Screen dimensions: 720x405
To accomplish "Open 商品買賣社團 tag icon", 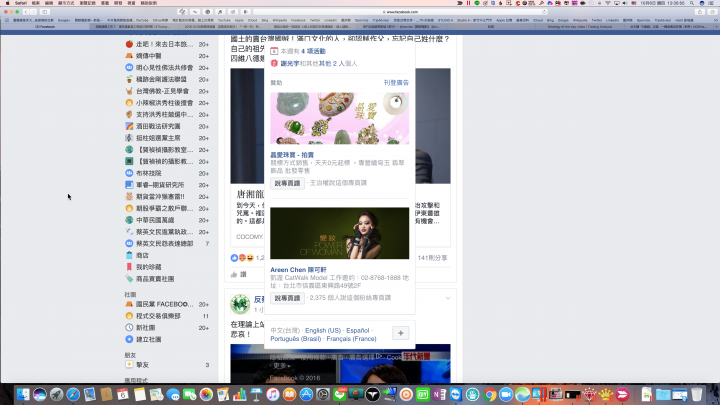I will (x=129, y=279).
